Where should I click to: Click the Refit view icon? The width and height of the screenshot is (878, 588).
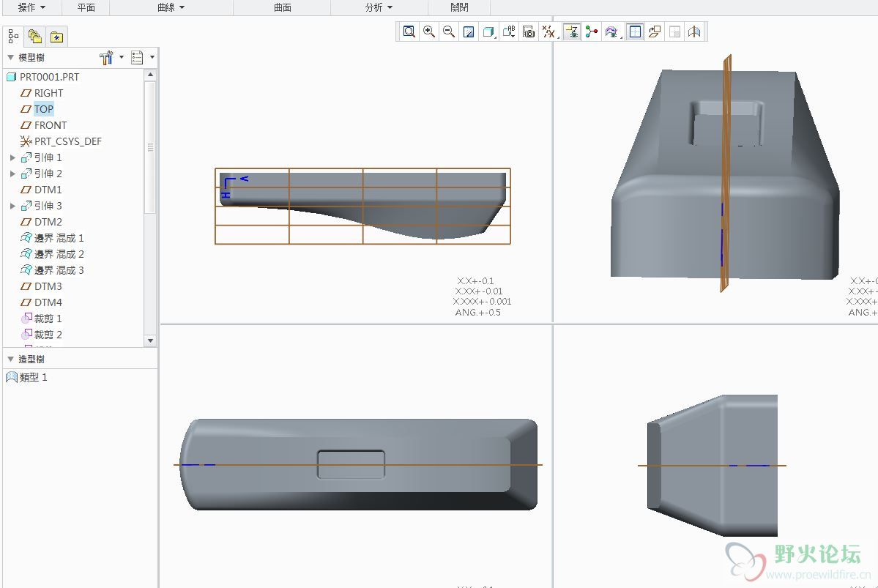click(409, 32)
